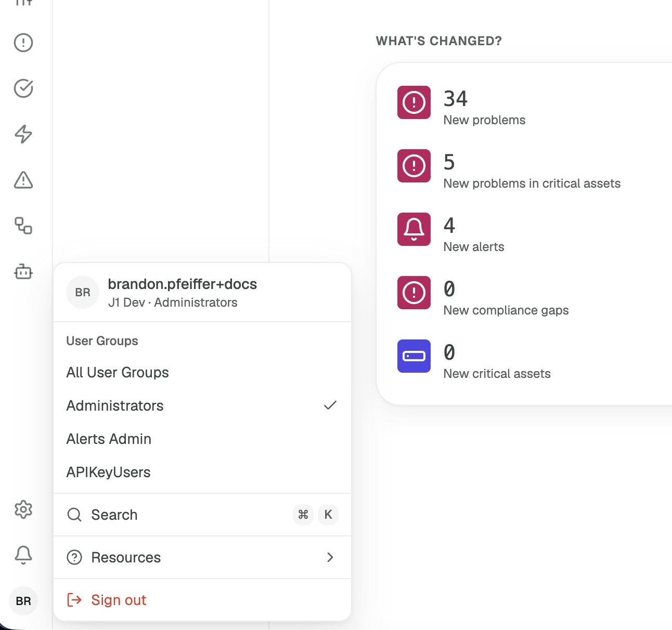
Task: Click Sign out
Action: click(202, 600)
